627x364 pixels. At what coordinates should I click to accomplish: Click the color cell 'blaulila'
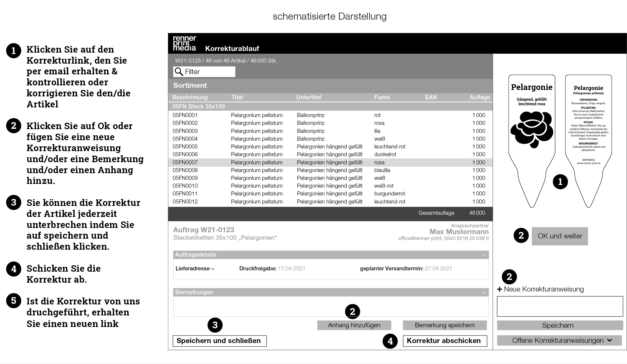click(382, 170)
